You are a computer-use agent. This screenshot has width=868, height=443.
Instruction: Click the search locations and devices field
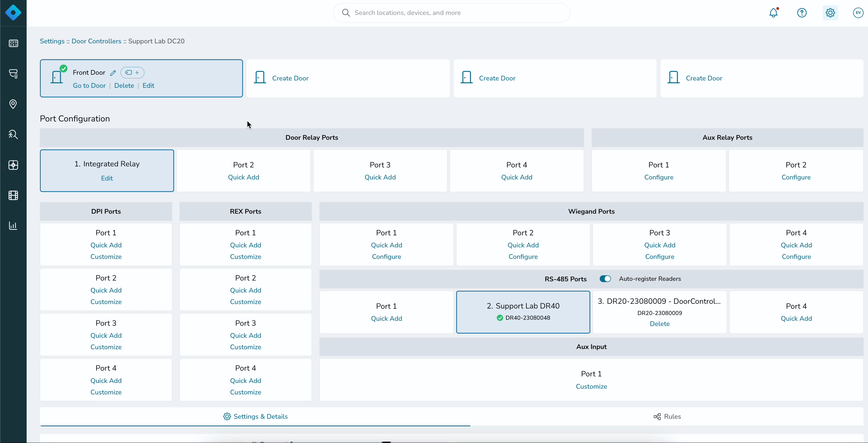pos(451,13)
